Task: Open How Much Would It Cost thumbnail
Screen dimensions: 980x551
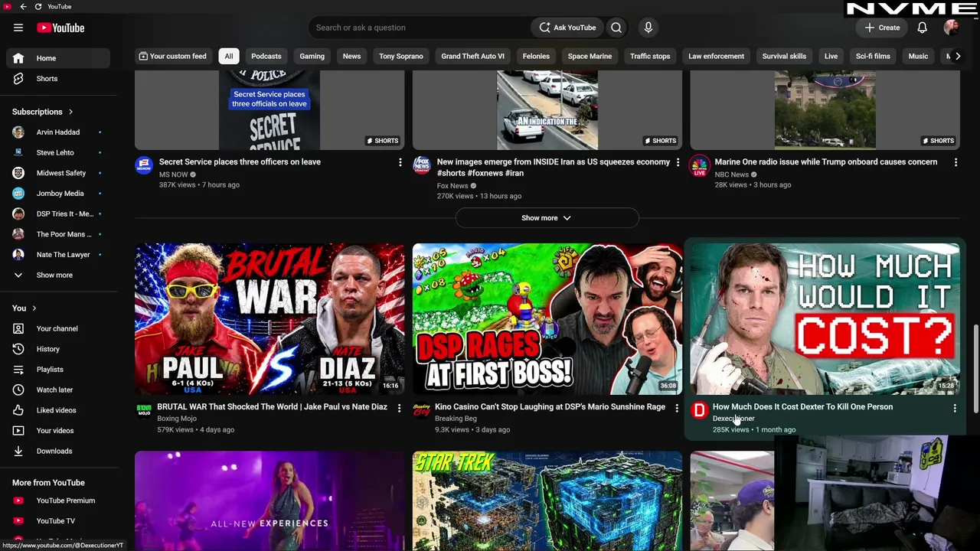Action: 825,318
